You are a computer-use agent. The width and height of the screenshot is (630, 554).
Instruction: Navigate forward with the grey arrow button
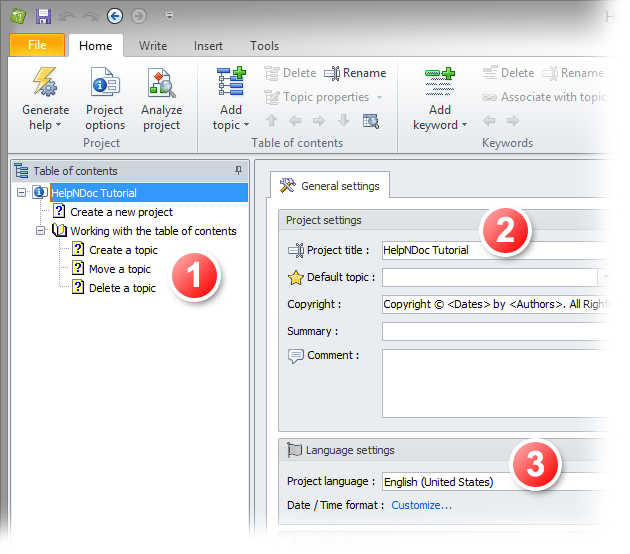139,16
